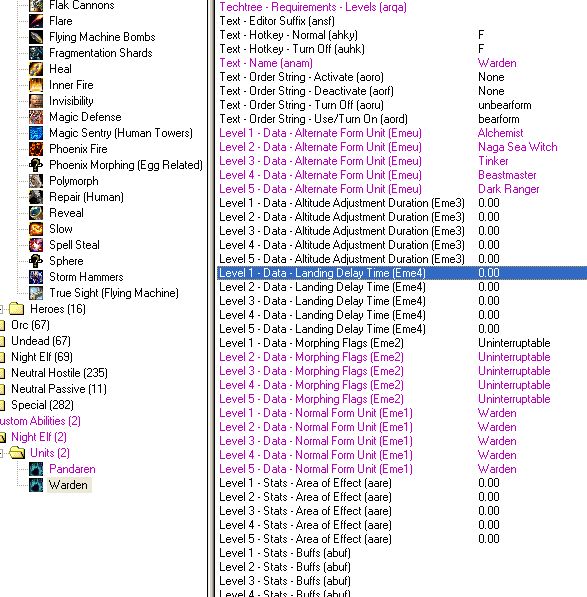Image resolution: width=587 pixels, height=597 pixels.
Task: Click the Inner Fire ability icon
Action: point(36,85)
